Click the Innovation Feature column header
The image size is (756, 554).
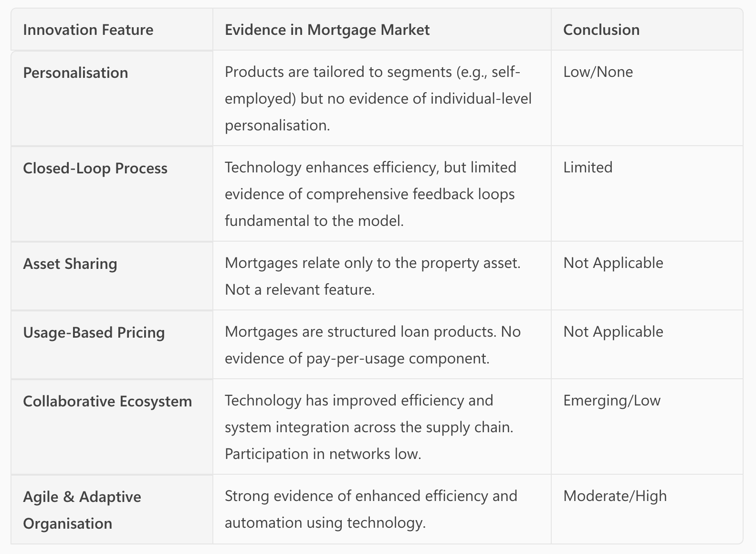[x=88, y=30]
